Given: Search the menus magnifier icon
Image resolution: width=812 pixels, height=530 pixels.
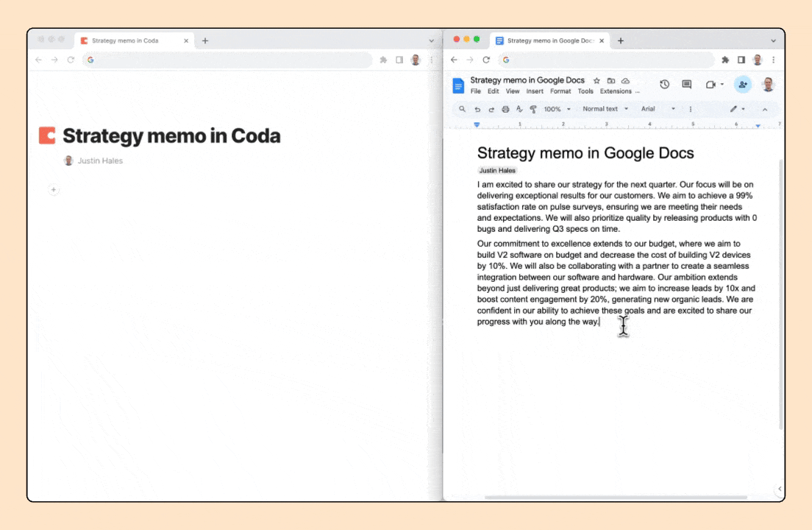Looking at the screenshot, I should click(462, 109).
